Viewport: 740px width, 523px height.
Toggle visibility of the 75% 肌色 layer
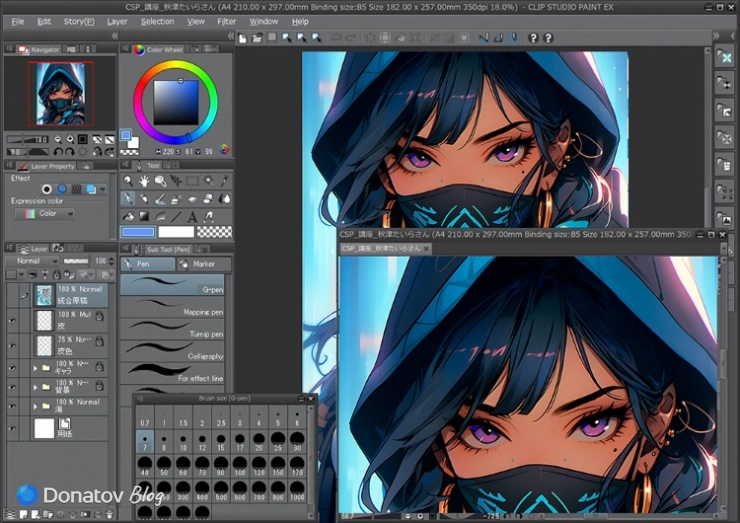(12, 346)
